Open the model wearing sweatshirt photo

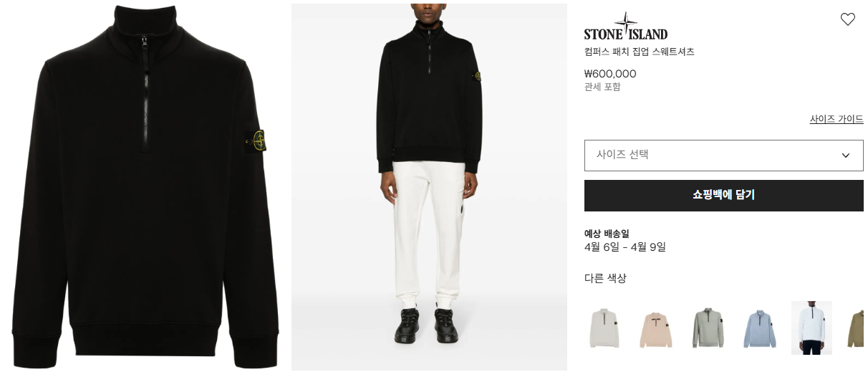[429, 187]
